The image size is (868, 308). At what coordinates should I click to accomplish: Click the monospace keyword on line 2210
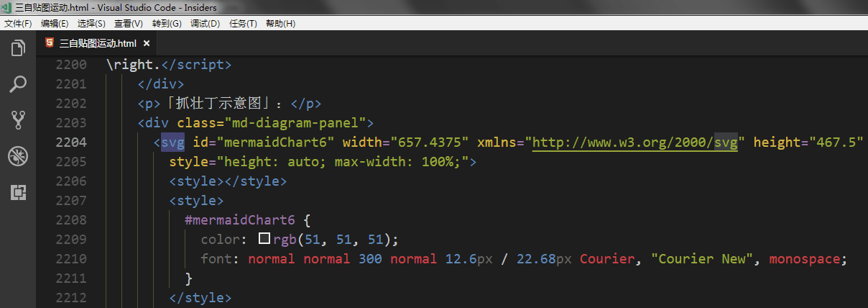point(805,258)
